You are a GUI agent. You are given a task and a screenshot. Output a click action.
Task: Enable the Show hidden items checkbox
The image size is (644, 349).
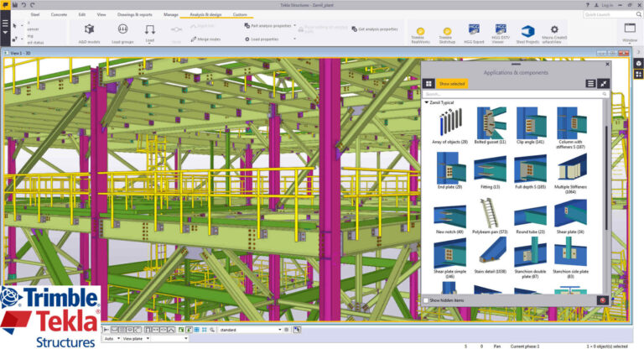click(x=426, y=300)
